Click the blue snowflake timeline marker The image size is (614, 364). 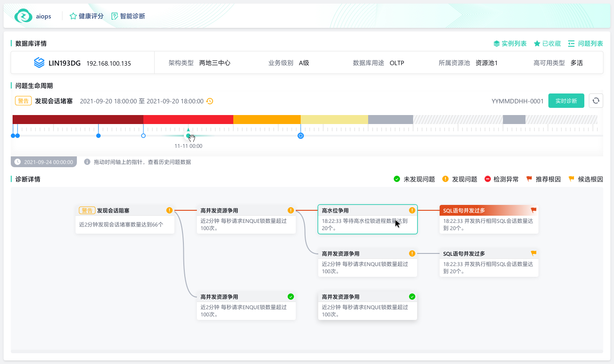tap(301, 136)
